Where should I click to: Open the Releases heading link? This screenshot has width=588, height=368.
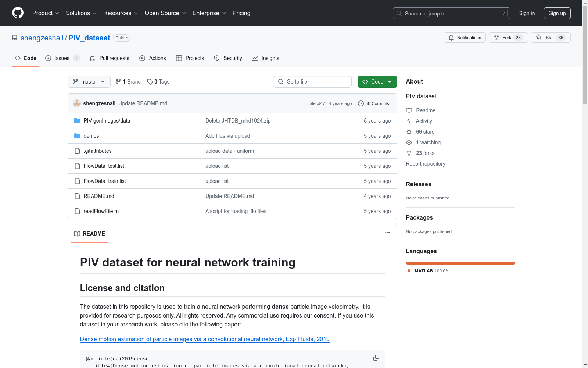point(419,184)
